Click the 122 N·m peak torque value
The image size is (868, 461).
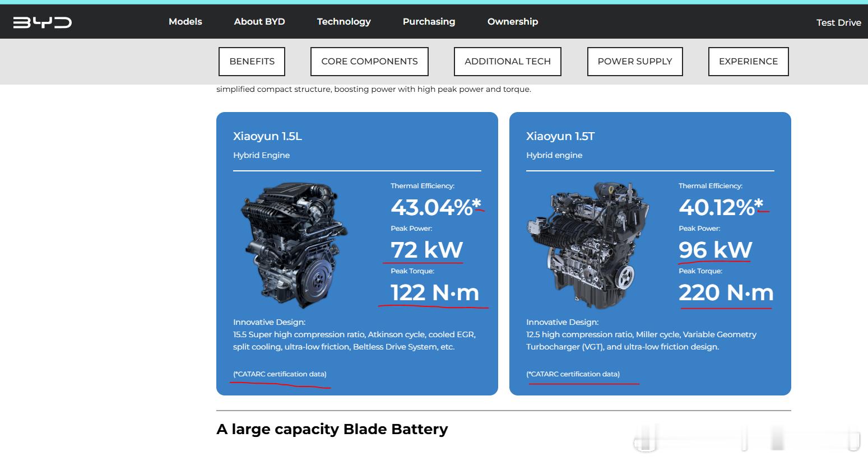point(435,292)
